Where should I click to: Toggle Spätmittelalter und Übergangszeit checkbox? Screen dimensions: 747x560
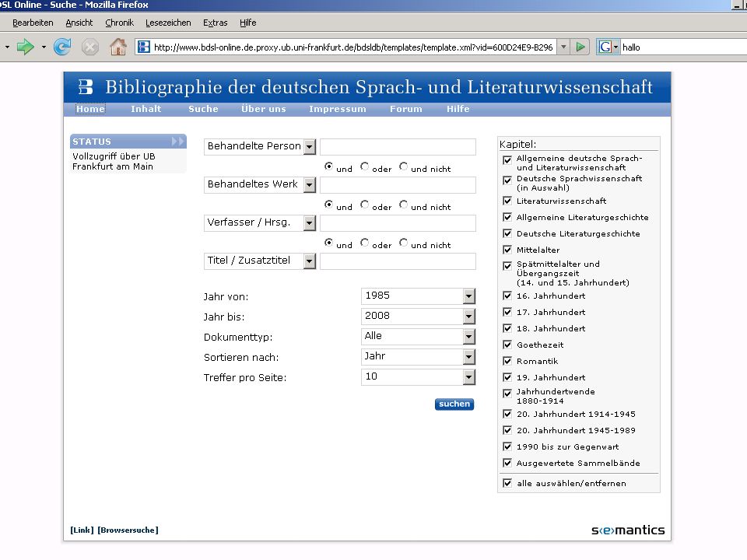click(x=507, y=266)
